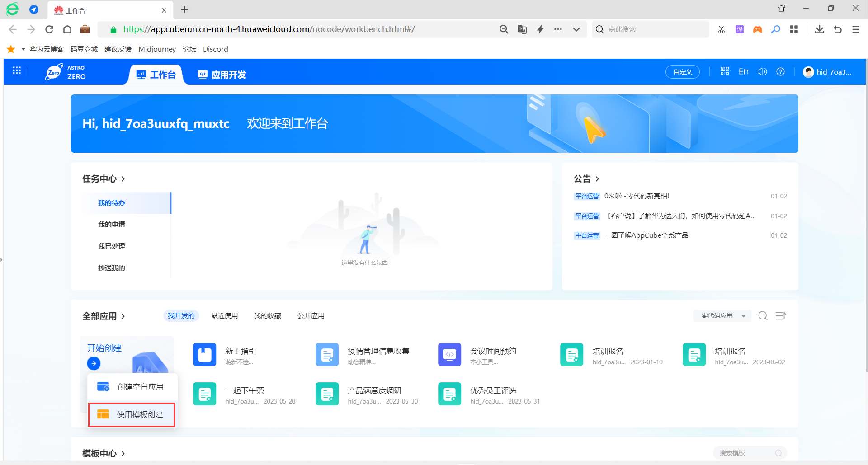Viewport: 868px width, 465px height.
Task: Open the 【客户说】了解华为达人们 announcement
Action: tap(680, 216)
